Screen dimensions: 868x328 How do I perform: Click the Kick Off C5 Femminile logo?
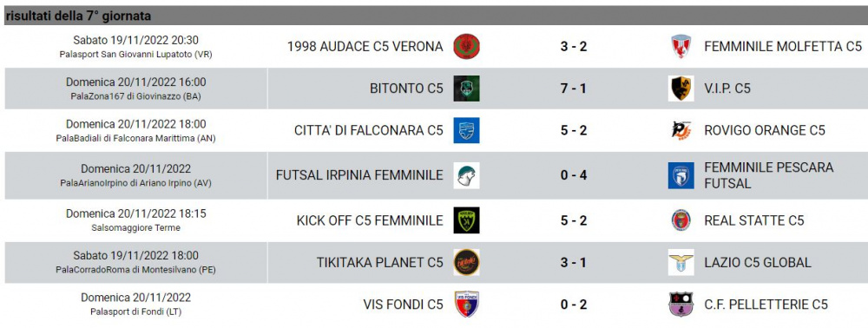pyautogui.click(x=466, y=220)
